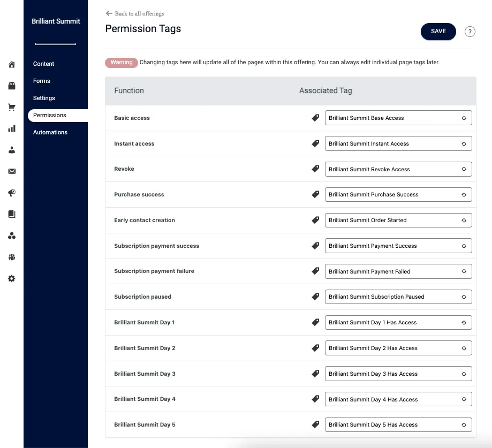Open the Purchase success tag selector

tap(398, 194)
